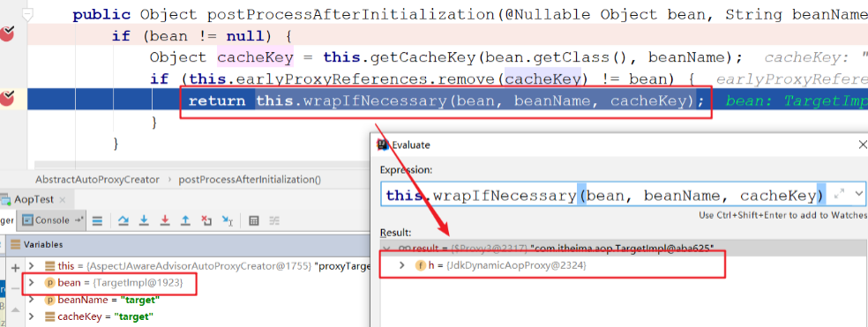Expand the 'cacheKey' variable node
The width and height of the screenshot is (868, 327).
point(32,316)
